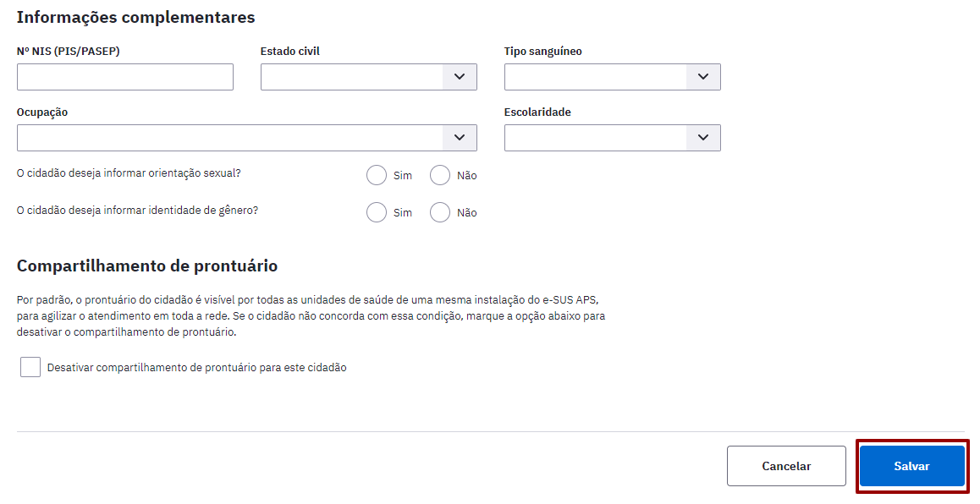Screen dimensions: 980x504
Task: Click the Tipo sanguíneo chevron arrow
Action: click(x=703, y=77)
